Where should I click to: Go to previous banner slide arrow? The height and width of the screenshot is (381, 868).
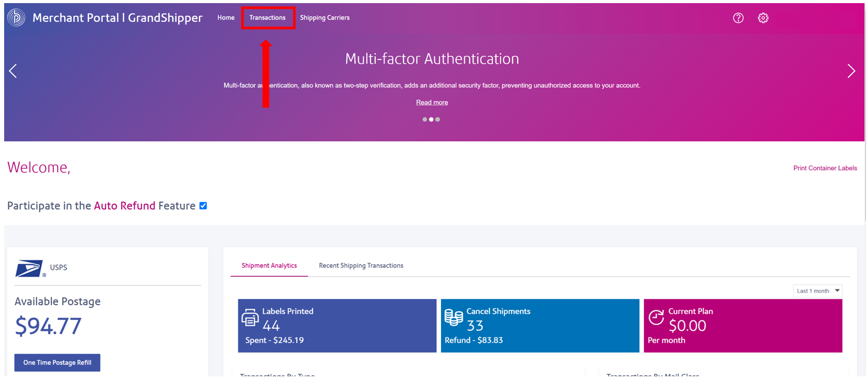(13, 71)
